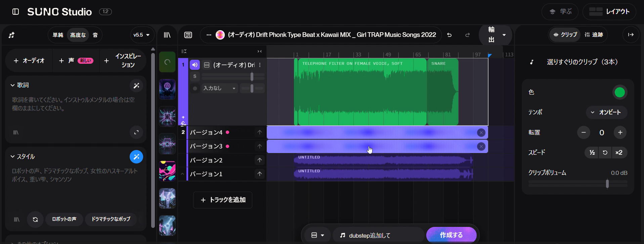Open the 学ぶ learn button
This screenshot has height=244, width=644.
[x=560, y=12]
